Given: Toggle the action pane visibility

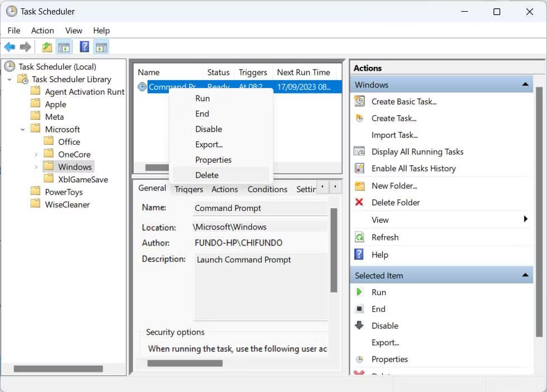Looking at the screenshot, I should (x=101, y=47).
